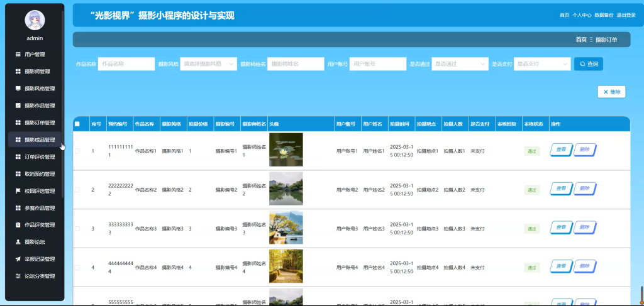The image size is (644, 306).
Task: Click the admin avatar image
Action: 35,20
